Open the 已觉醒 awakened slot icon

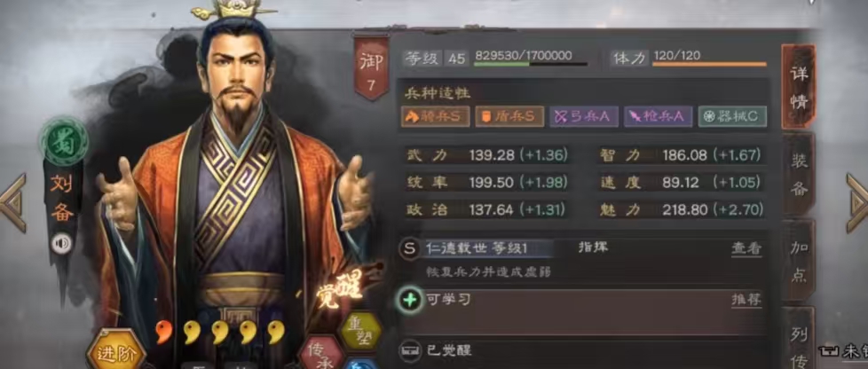pos(409,349)
